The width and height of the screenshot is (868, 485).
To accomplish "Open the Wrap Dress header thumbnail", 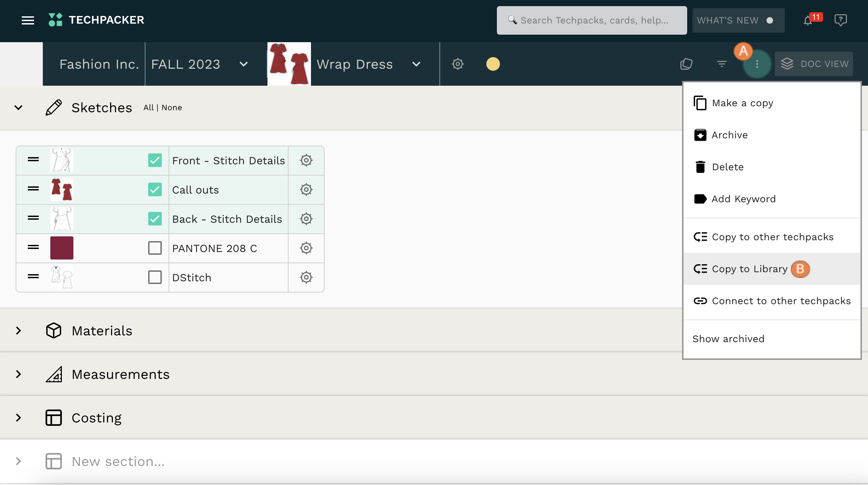I will 289,64.
